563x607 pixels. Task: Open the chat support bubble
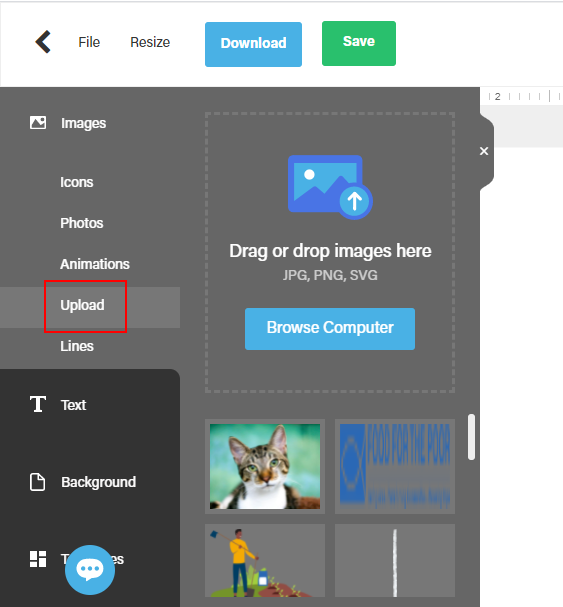(90, 570)
